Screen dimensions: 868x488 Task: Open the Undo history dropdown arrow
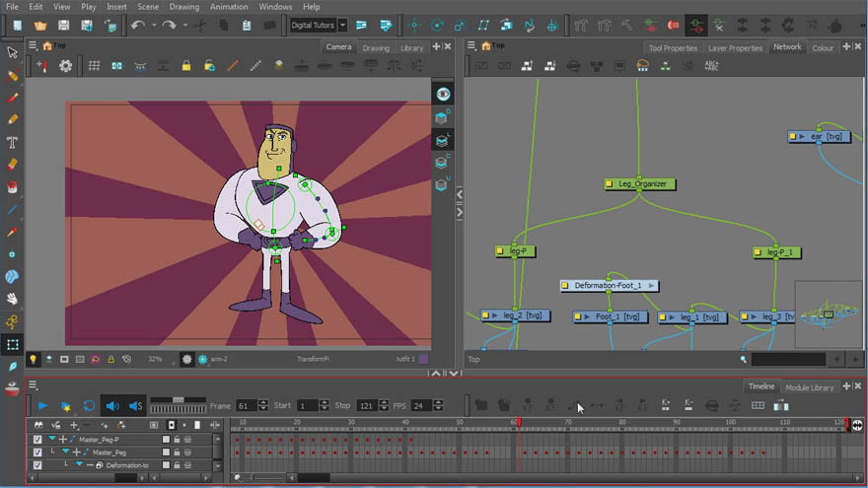point(153,26)
